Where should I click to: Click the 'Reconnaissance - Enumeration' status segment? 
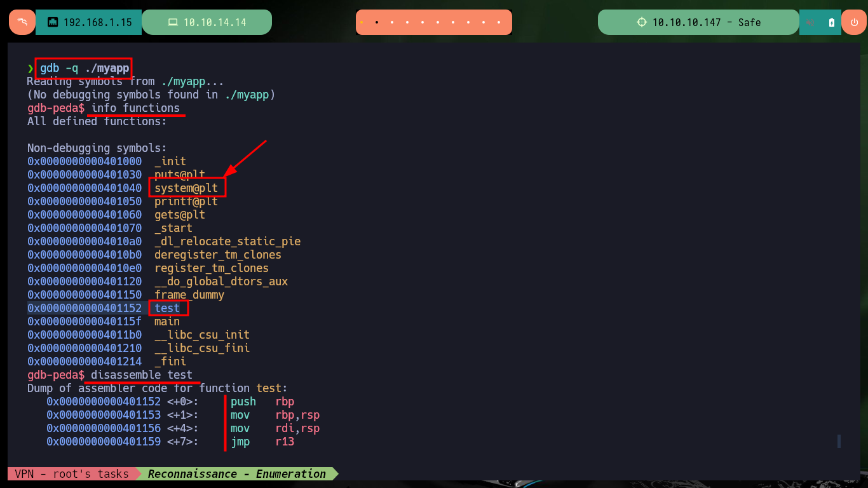[x=237, y=473]
